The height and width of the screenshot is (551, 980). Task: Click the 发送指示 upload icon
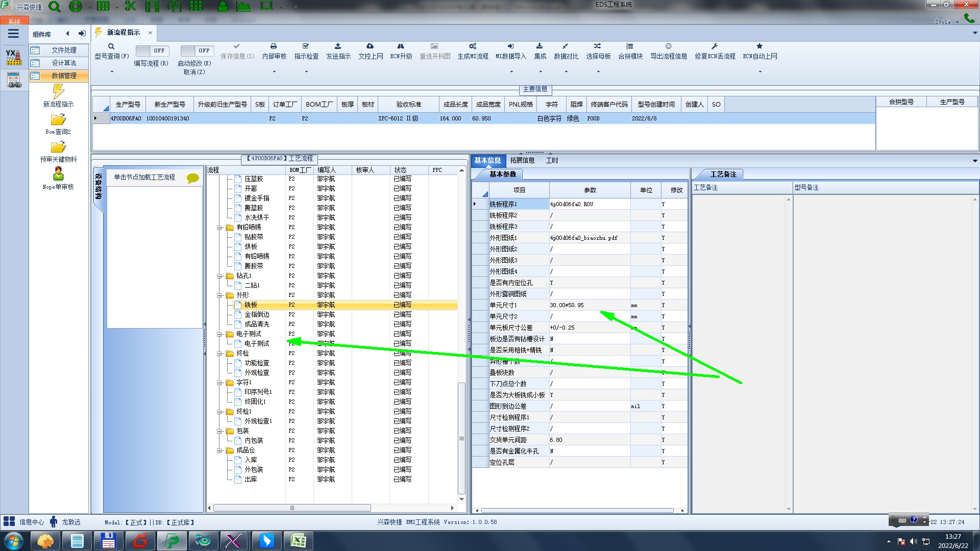338,46
